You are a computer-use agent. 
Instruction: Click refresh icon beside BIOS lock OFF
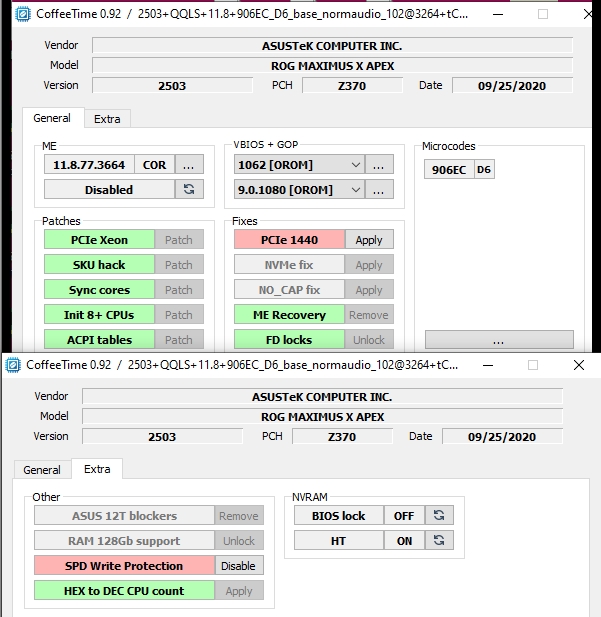(439, 515)
